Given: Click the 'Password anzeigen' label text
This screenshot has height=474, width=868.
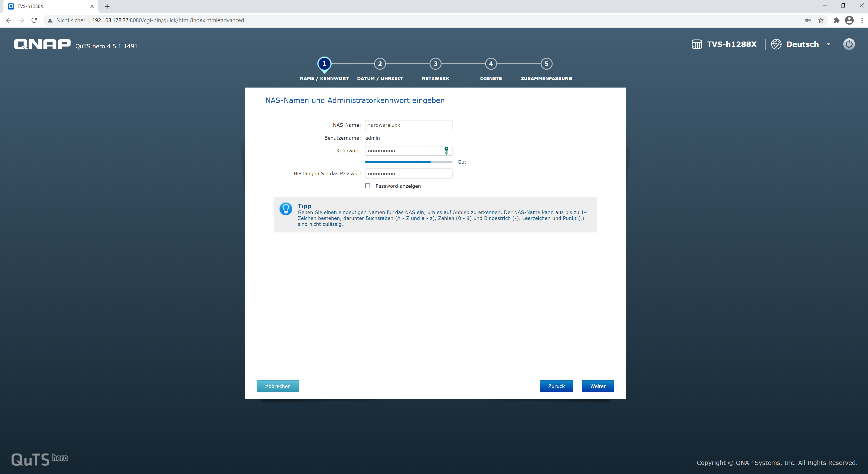Looking at the screenshot, I should 398,186.
